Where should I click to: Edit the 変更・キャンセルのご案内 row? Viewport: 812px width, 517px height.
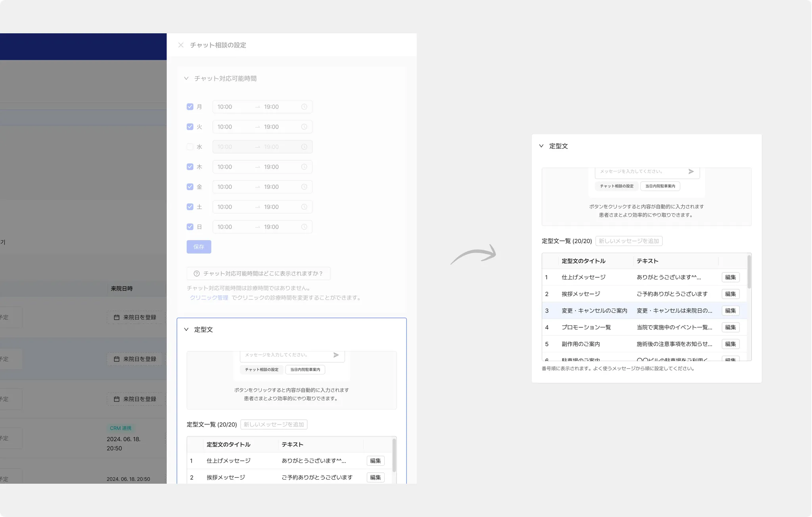coord(730,311)
